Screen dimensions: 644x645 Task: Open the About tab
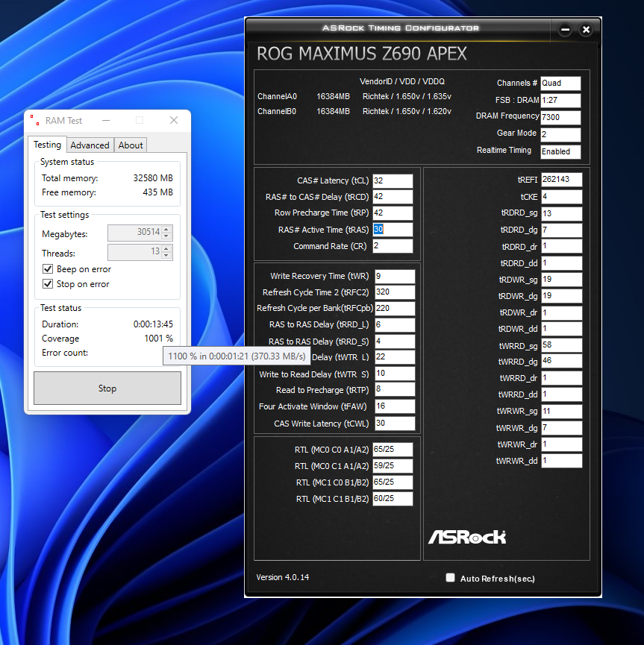pos(131,145)
